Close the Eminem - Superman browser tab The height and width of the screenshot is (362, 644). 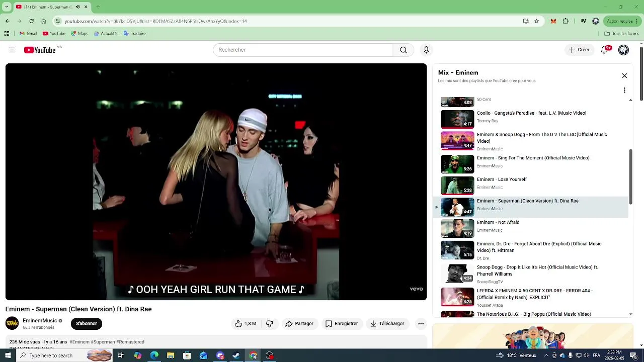point(86,7)
